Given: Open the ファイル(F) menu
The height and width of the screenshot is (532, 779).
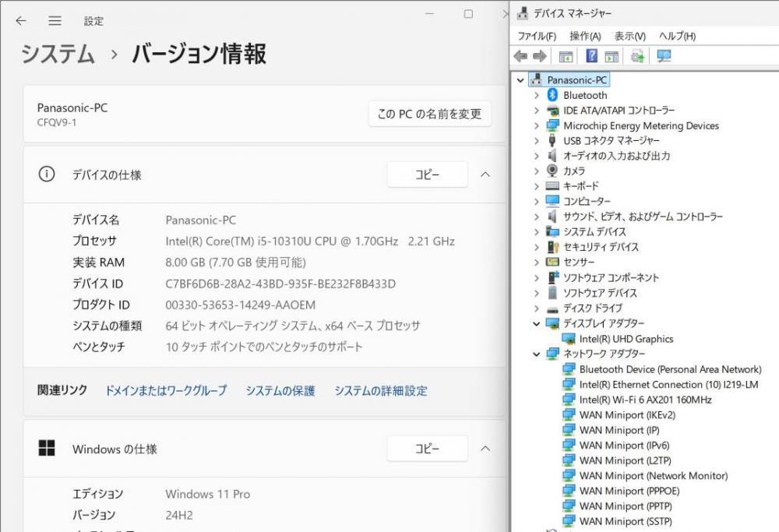Looking at the screenshot, I should point(537,37).
